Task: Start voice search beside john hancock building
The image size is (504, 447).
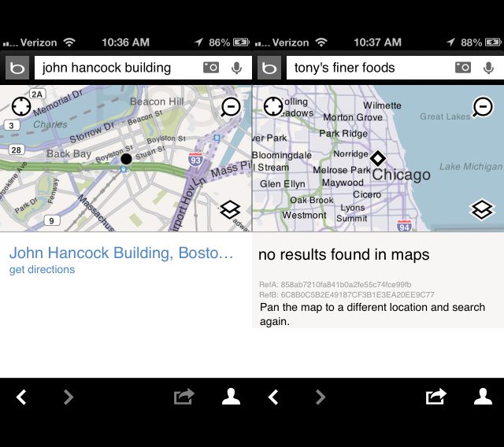Action: coord(236,68)
